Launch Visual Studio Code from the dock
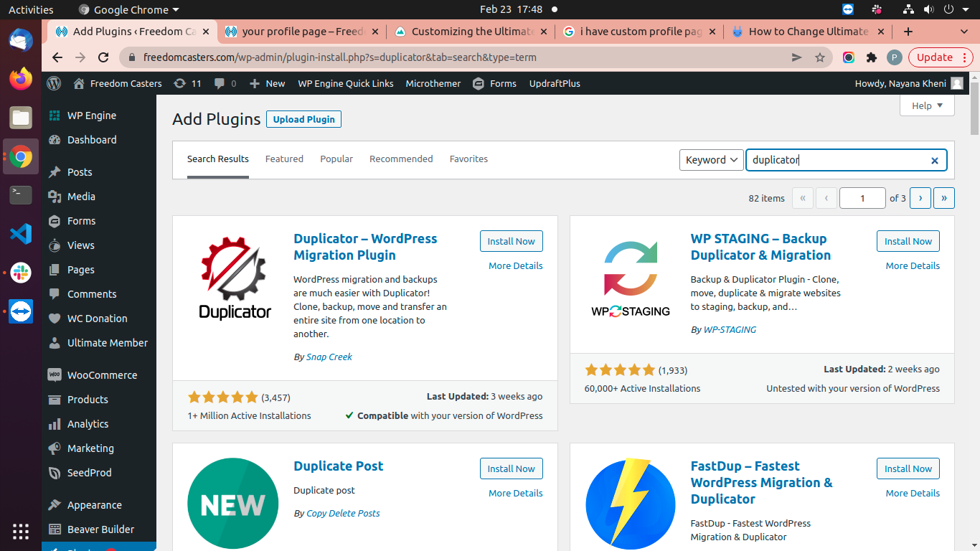Viewport: 980px width, 551px height. click(21, 233)
